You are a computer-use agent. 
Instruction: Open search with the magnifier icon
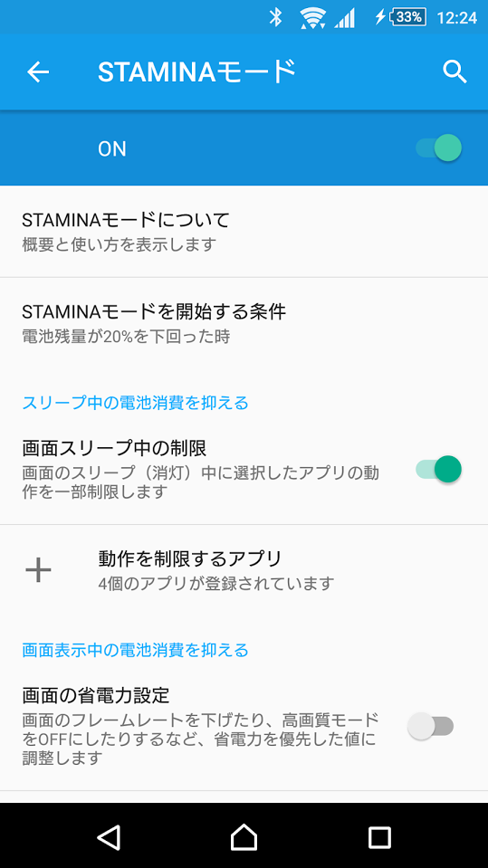click(455, 72)
